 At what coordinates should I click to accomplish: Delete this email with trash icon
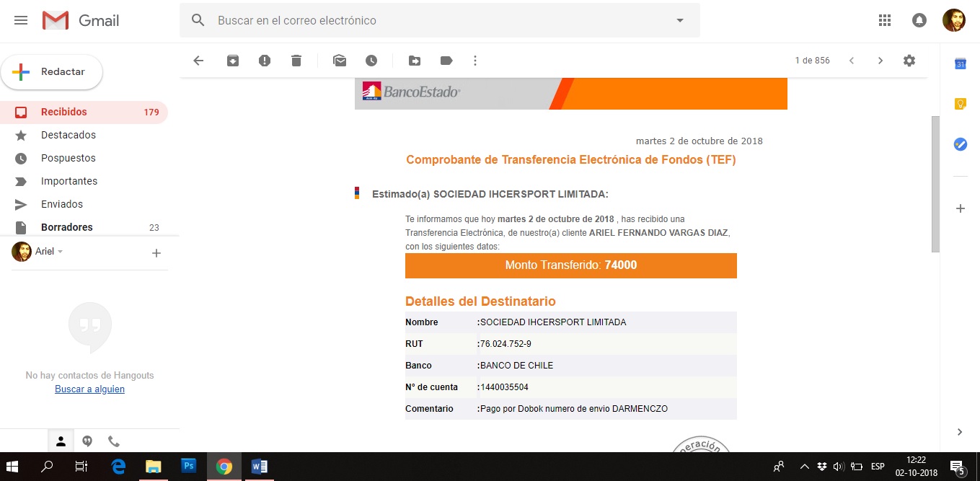pyautogui.click(x=296, y=61)
